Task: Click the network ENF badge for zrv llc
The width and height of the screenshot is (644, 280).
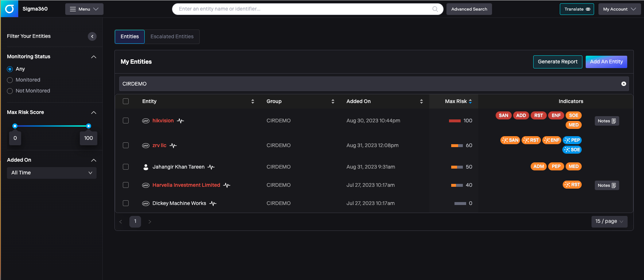Action: point(552,140)
